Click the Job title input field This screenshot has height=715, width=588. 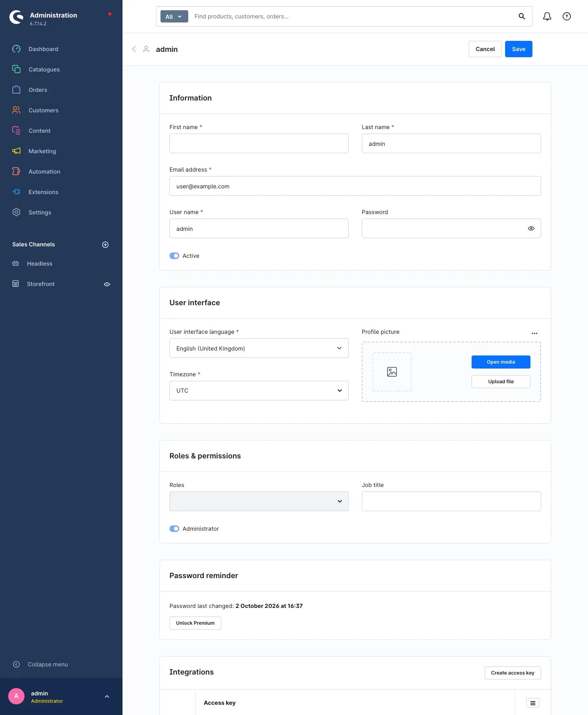click(x=451, y=501)
